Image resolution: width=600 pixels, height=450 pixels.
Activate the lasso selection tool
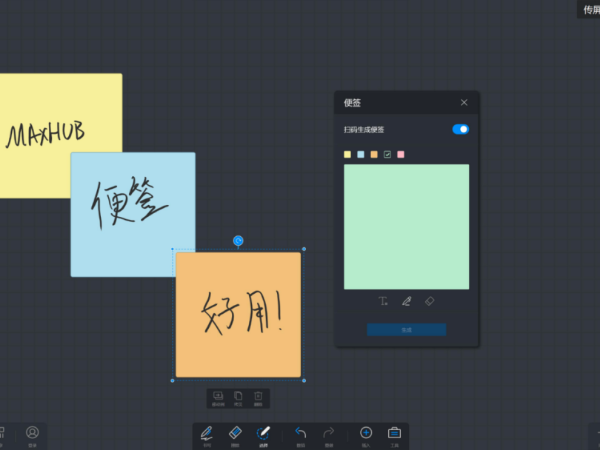tap(264, 434)
